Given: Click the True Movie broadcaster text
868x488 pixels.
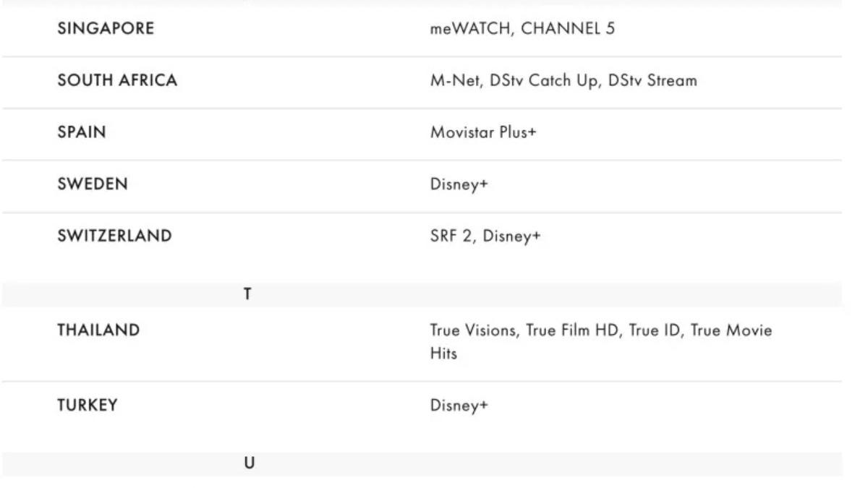Looking at the screenshot, I should pyautogui.click(x=731, y=330).
